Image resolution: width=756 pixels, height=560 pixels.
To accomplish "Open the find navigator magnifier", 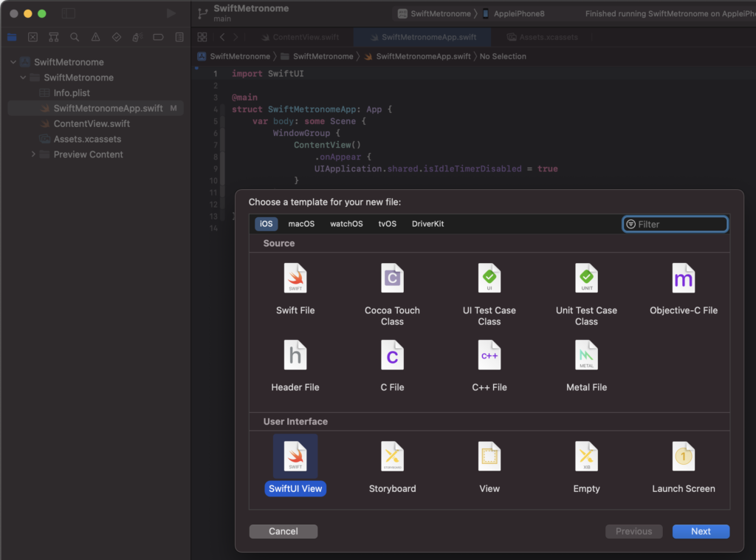I will 75,37.
